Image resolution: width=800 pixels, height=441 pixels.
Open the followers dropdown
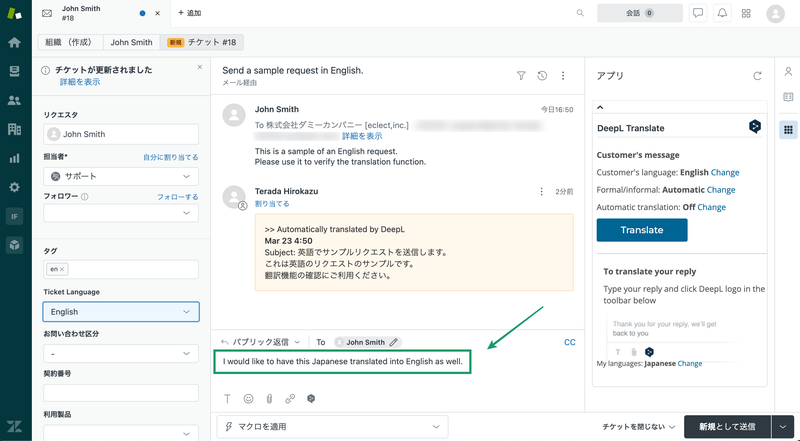coord(121,213)
